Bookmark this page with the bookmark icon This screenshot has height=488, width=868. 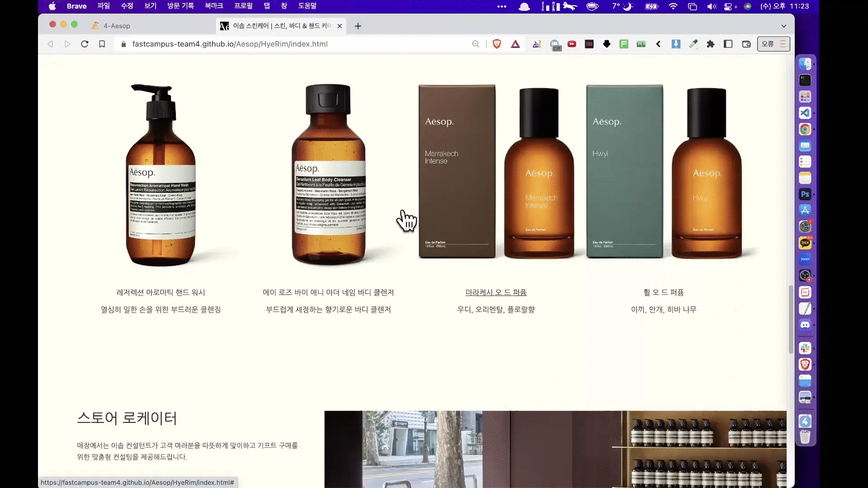click(x=102, y=44)
